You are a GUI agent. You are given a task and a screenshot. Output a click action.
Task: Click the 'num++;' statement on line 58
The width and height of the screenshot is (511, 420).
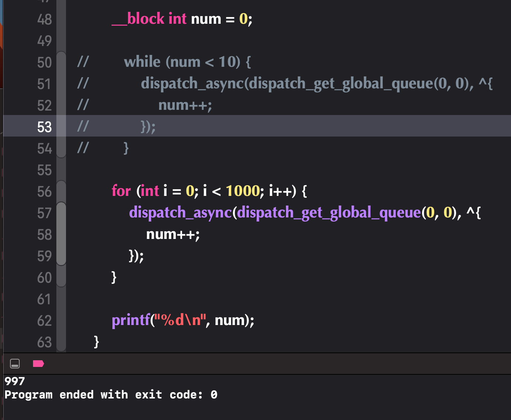[x=173, y=234]
